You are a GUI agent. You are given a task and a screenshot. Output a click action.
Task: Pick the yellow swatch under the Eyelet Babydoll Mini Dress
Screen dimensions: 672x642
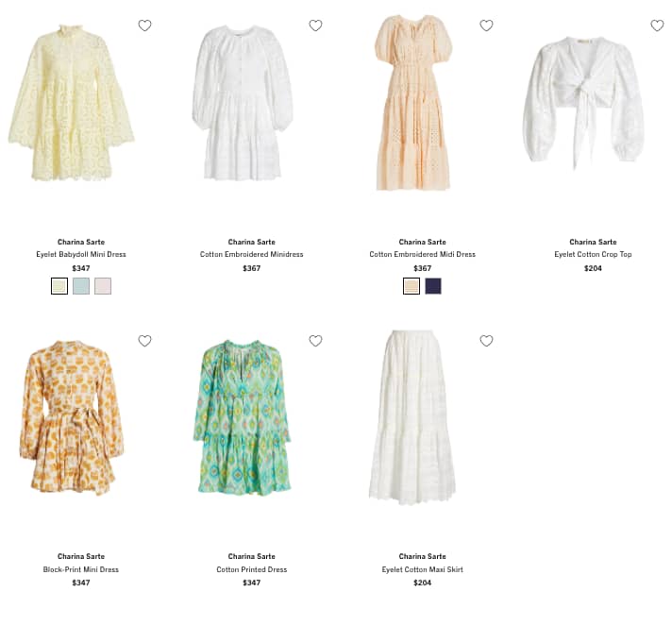[59, 286]
